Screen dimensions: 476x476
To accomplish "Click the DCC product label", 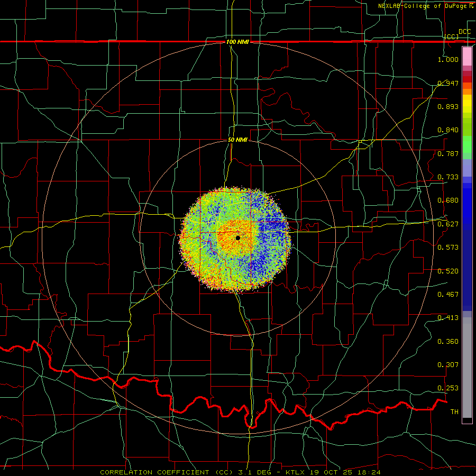I will coord(464,32).
